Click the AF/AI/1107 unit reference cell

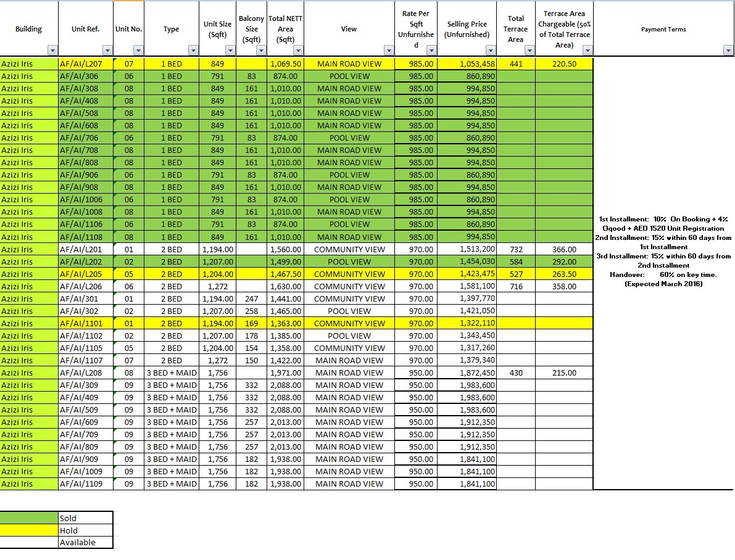[86, 360]
